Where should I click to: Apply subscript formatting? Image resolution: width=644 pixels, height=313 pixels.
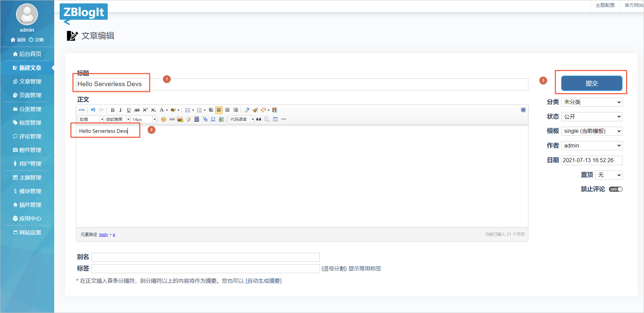click(153, 110)
